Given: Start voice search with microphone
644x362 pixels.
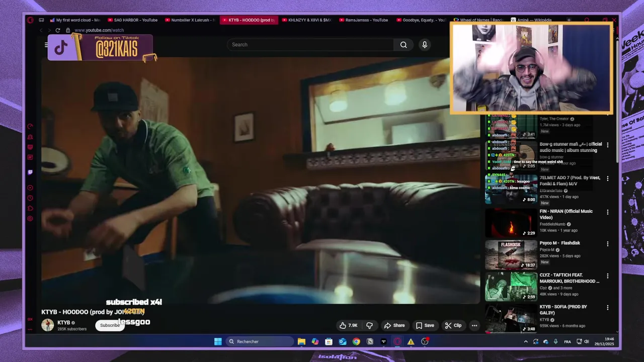Looking at the screenshot, I should point(425,45).
